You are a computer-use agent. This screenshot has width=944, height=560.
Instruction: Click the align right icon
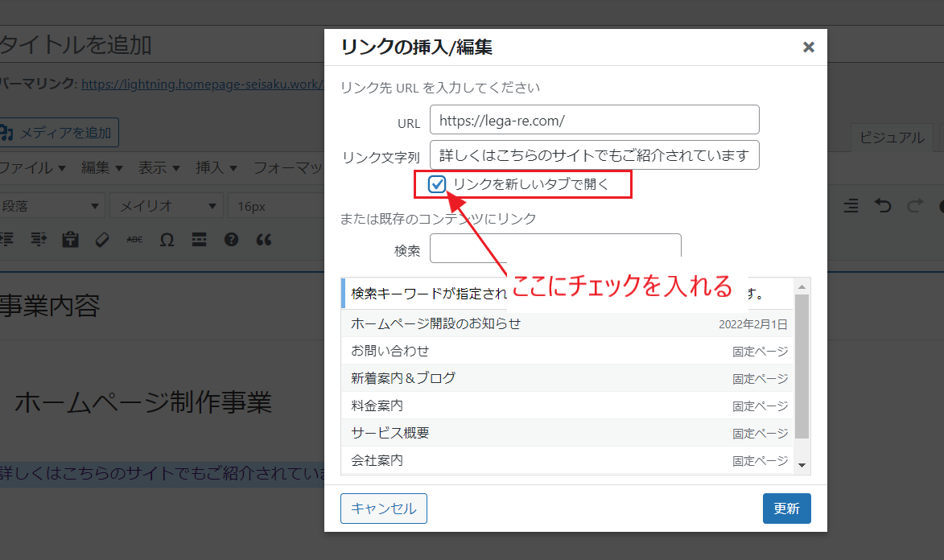(x=851, y=206)
